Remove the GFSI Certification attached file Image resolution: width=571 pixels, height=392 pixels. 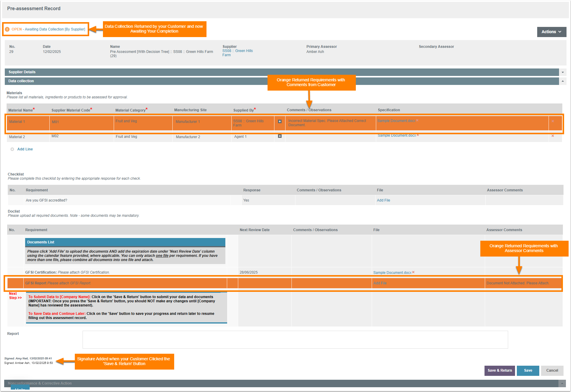pyautogui.click(x=413, y=272)
